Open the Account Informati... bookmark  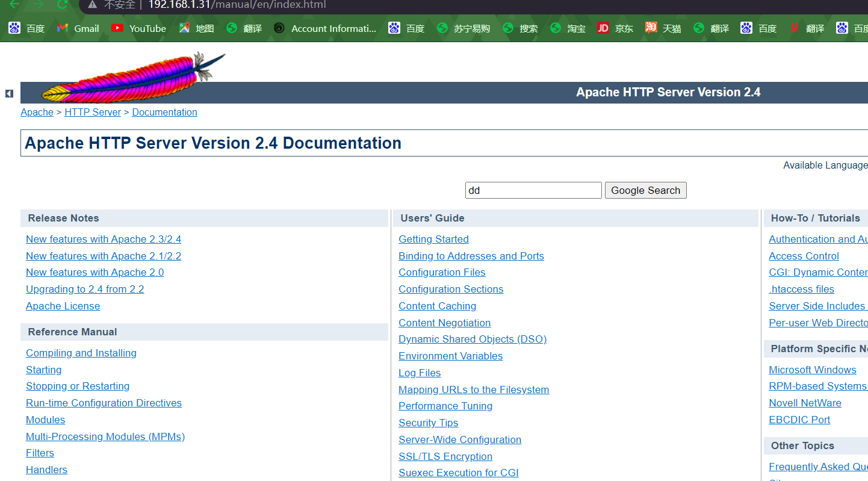pyautogui.click(x=325, y=28)
